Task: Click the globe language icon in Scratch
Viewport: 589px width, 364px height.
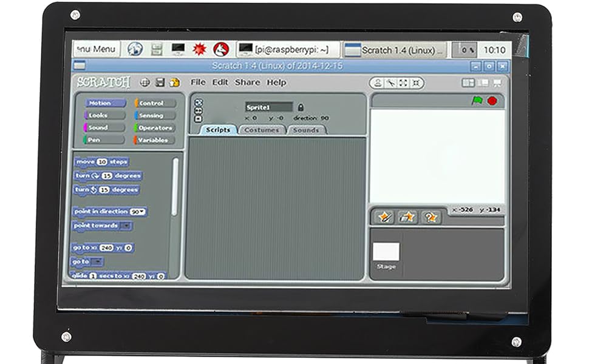Action: 145,83
